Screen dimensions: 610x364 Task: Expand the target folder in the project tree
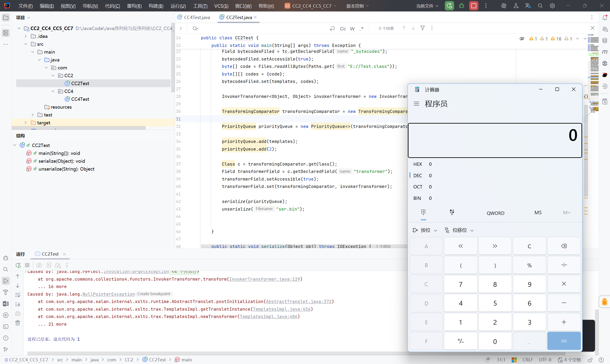(26, 123)
